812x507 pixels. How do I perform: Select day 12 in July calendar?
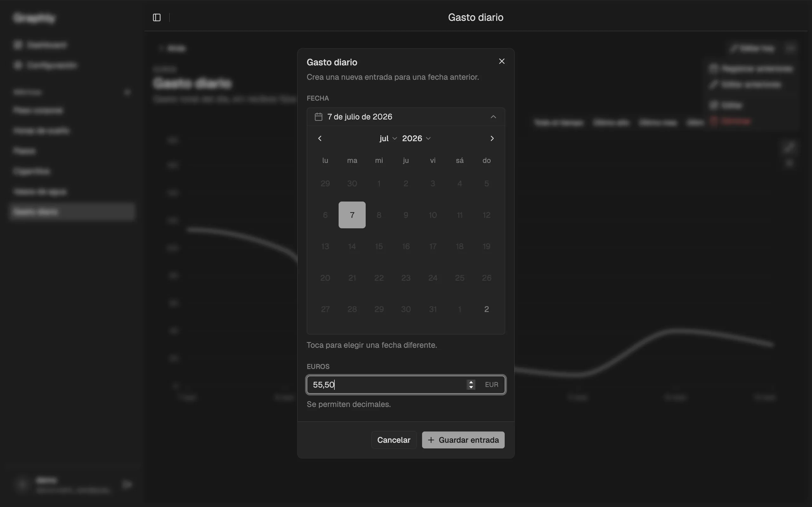click(x=486, y=215)
